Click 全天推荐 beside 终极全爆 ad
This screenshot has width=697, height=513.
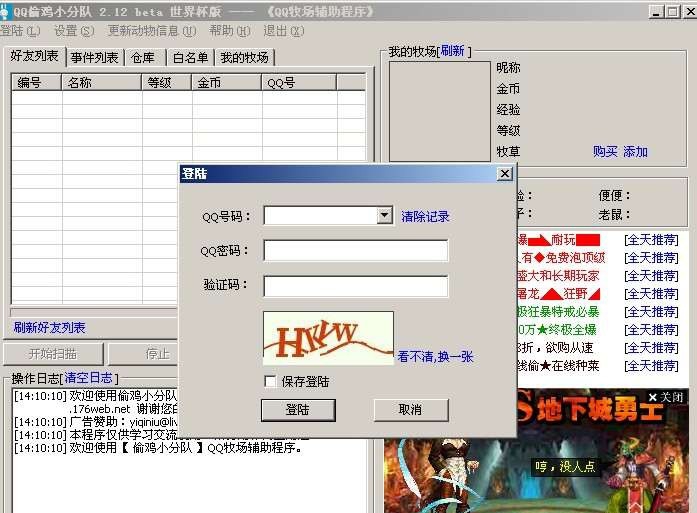coord(651,330)
